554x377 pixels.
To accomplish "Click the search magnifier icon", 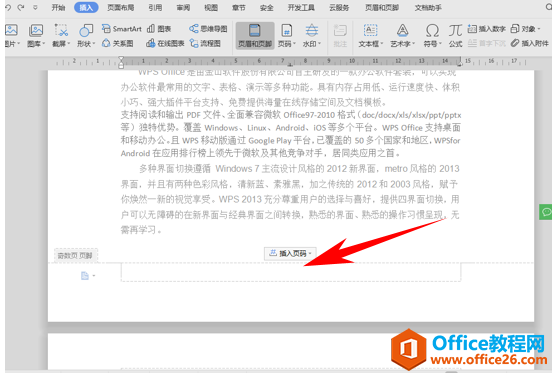I will (549, 7).
